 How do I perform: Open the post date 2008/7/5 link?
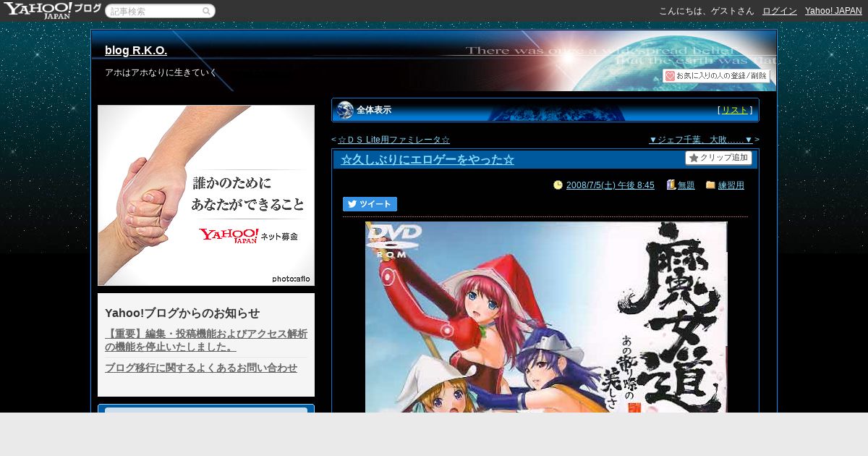point(610,185)
